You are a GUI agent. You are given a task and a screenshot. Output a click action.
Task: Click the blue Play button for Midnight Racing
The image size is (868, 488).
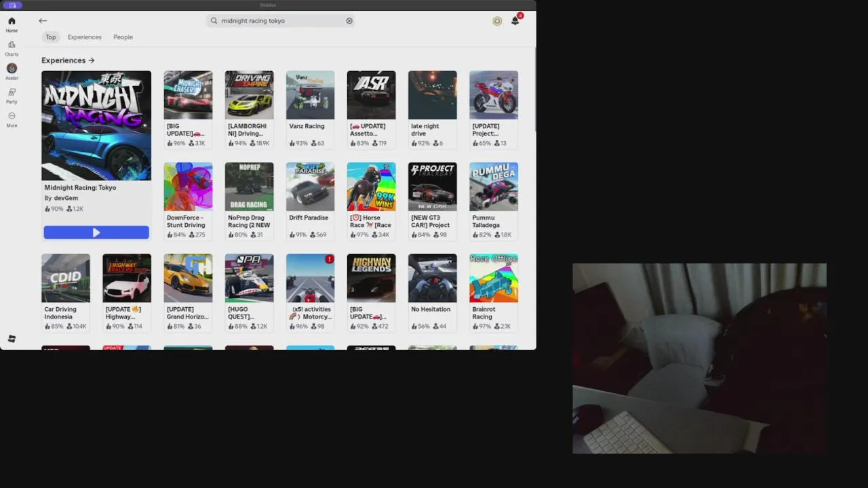(96, 232)
